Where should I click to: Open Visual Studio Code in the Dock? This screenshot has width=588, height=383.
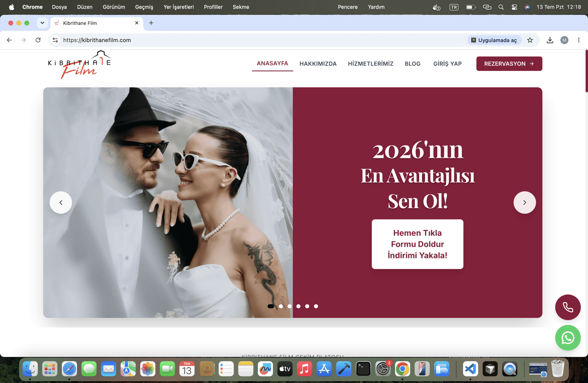tap(470, 369)
